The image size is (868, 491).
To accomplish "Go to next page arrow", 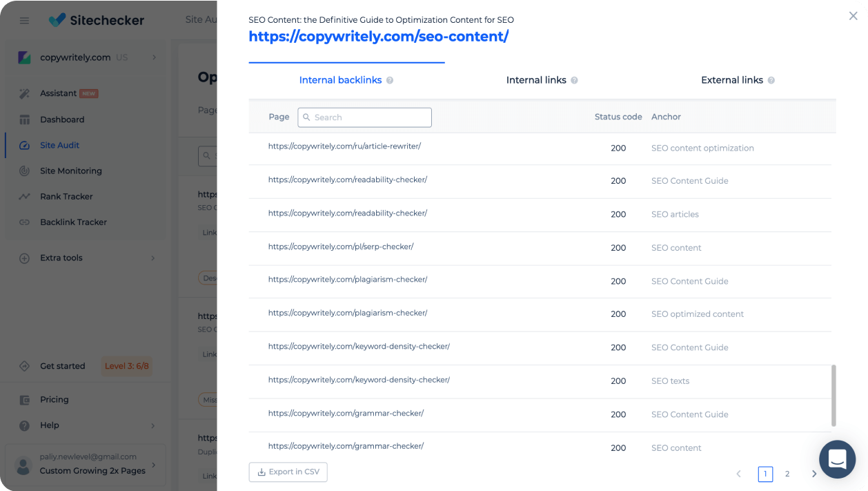I will [x=814, y=474].
